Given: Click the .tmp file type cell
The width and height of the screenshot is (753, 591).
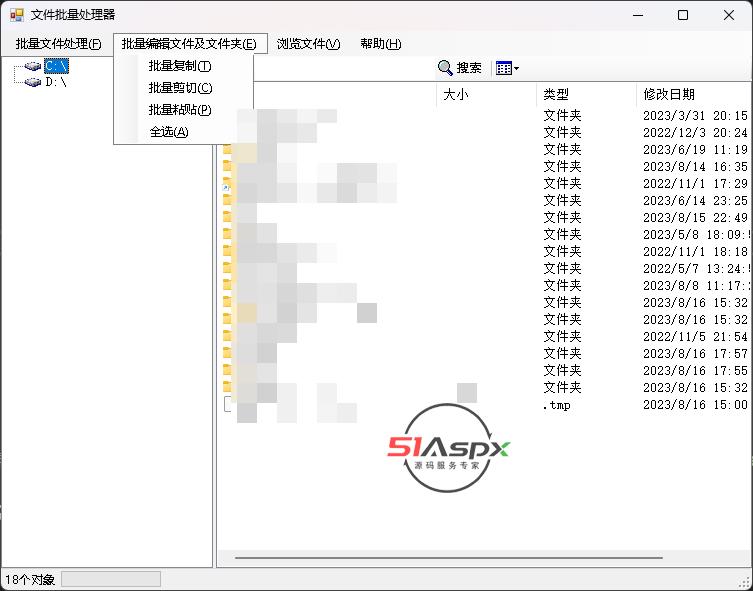Looking at the screenshot, I should click(557, 405).
